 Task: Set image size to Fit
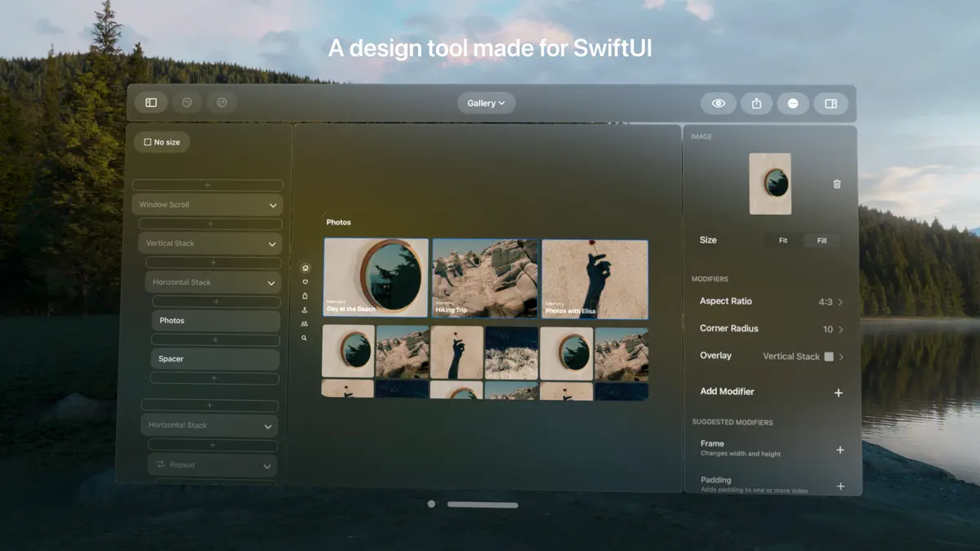tap(782, 240)
